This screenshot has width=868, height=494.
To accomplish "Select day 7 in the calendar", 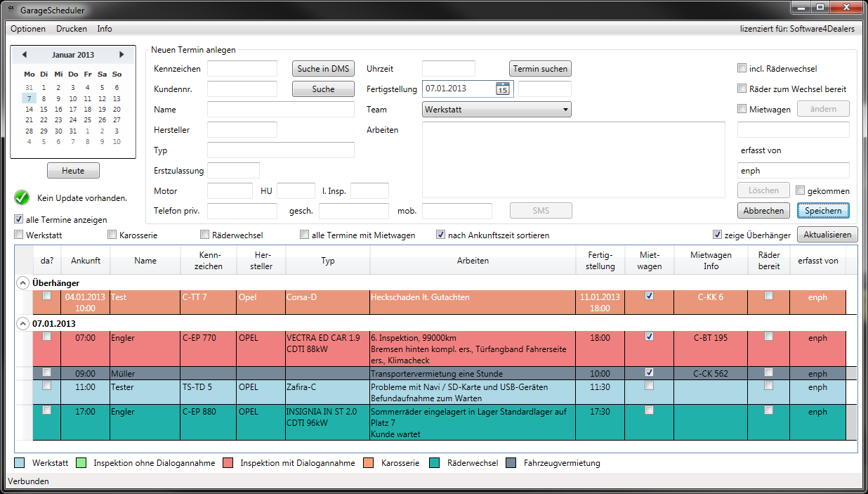I will pyautogui.click(x=29, y=99).
